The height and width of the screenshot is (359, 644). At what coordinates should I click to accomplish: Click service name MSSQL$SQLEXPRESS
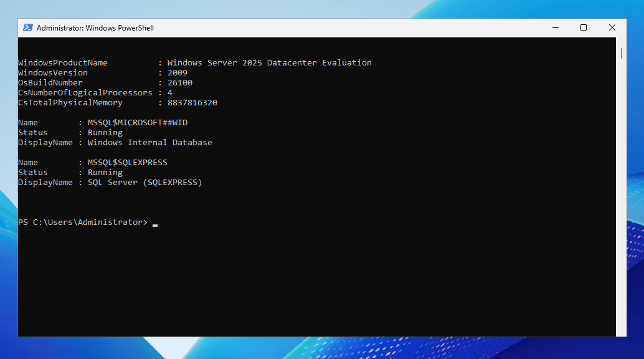[x=127, y=163]
